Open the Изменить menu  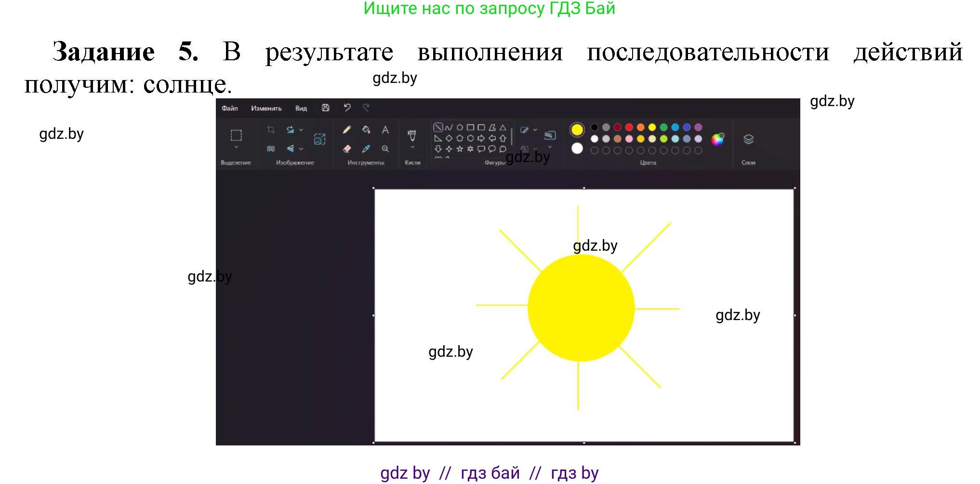pos(266,108)
